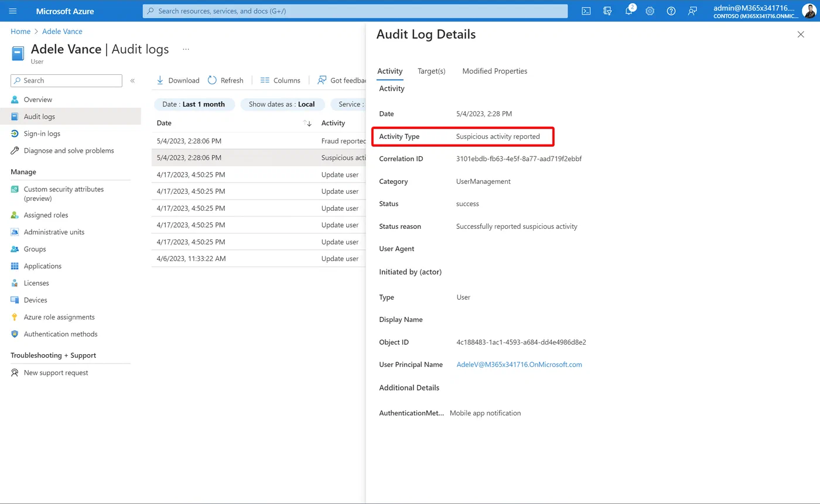Viewport: 820px width, 504px height.
Task: Open portal settings gear
Action: 650,11
